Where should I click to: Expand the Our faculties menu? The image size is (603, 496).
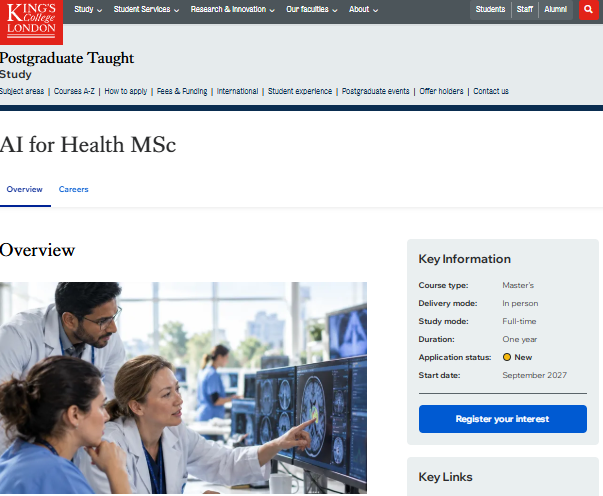311,9
